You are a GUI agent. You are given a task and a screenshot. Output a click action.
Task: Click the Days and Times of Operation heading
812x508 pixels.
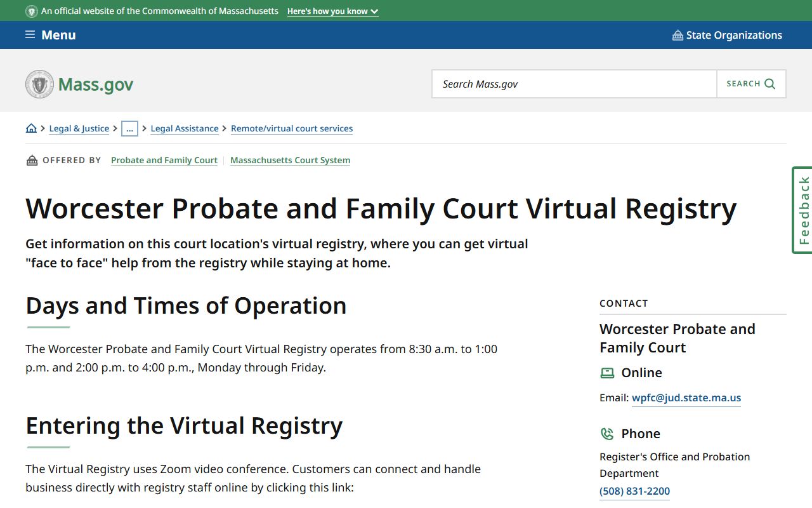[186, 305]
